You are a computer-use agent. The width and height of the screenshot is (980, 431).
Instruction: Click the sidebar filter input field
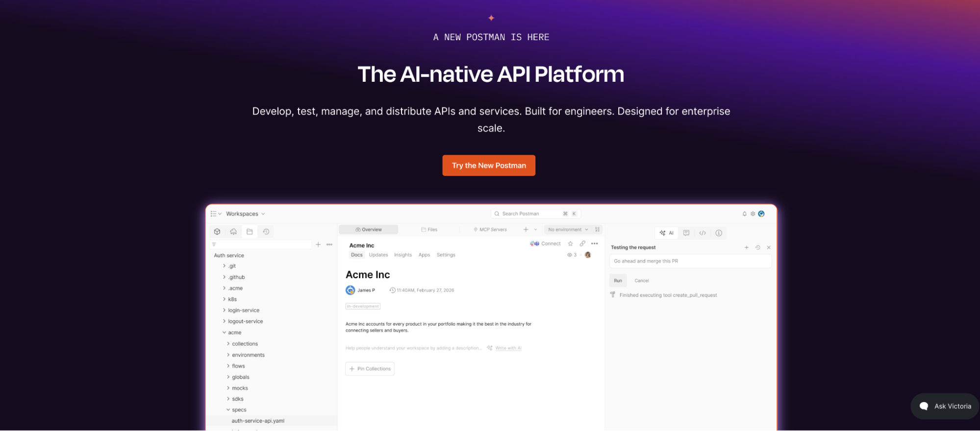tap(261, 244)
